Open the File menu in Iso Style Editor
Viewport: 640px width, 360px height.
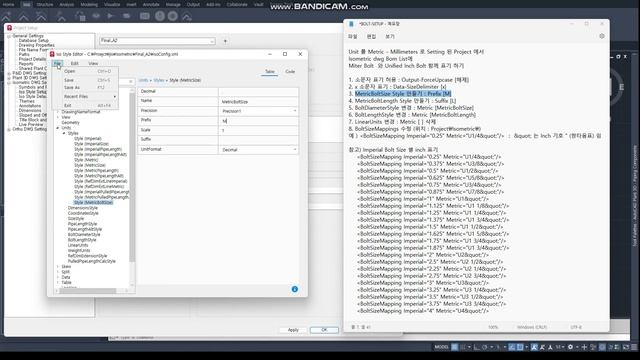pos(58,63)
